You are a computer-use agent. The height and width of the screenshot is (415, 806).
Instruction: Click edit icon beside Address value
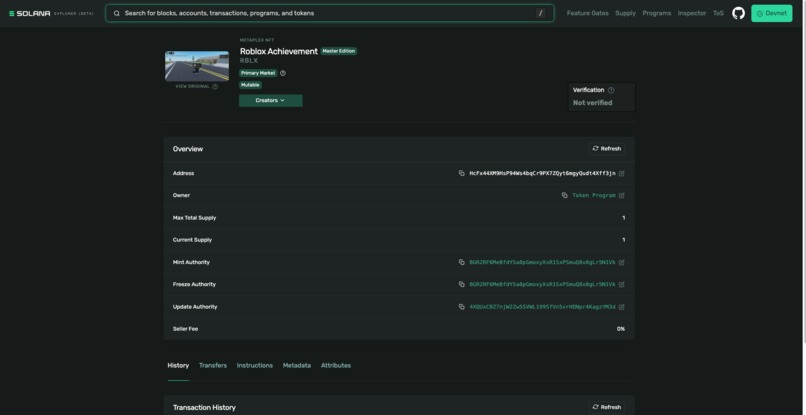coord(621,174)
